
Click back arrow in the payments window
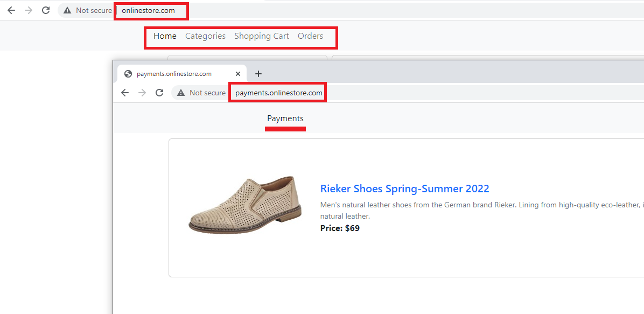125,93
